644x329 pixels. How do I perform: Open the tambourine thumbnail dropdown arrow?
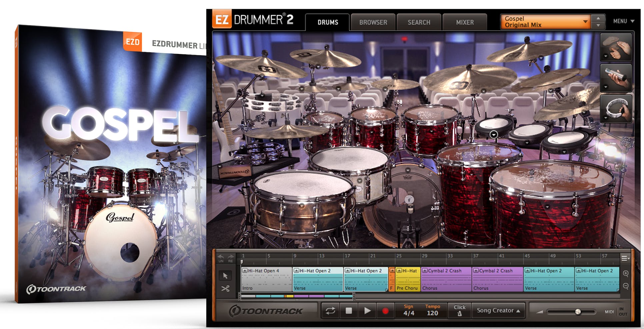[606, 118]
